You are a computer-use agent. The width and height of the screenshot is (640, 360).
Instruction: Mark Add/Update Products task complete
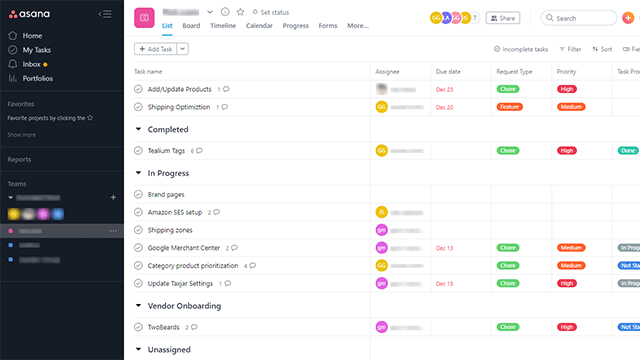138,89
